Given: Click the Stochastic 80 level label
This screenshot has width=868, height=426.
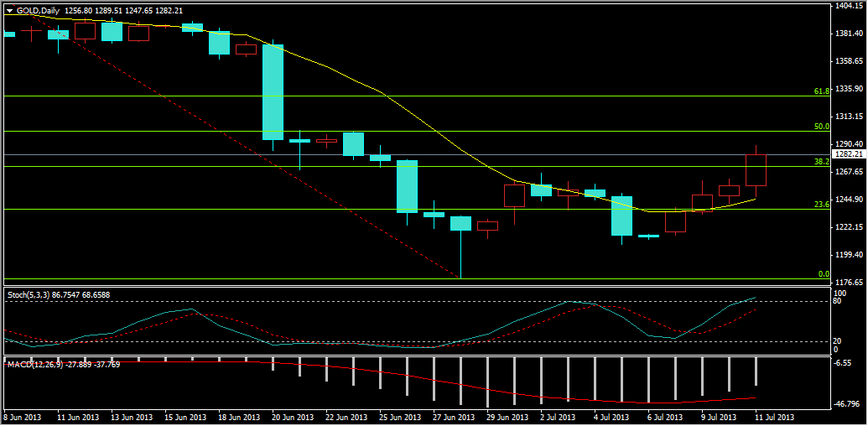Looking at the screenshot, I should (837, 301).
